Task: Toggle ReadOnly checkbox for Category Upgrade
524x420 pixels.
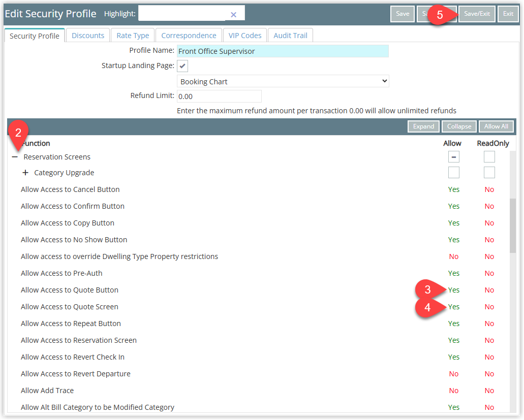Action: pos(489,173)
